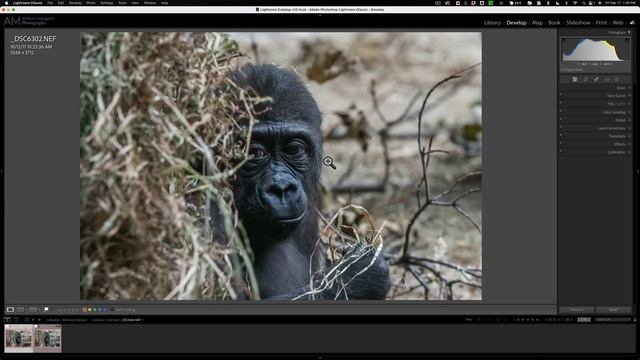Open macOS Spotlight search icon
This screenshot has width=640, height=360.
[584, 3]
